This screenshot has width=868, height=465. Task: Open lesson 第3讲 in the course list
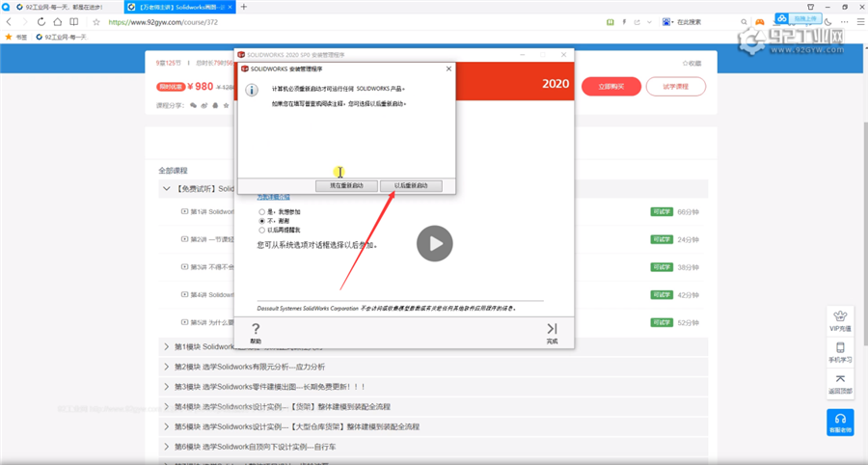point(207,267)
